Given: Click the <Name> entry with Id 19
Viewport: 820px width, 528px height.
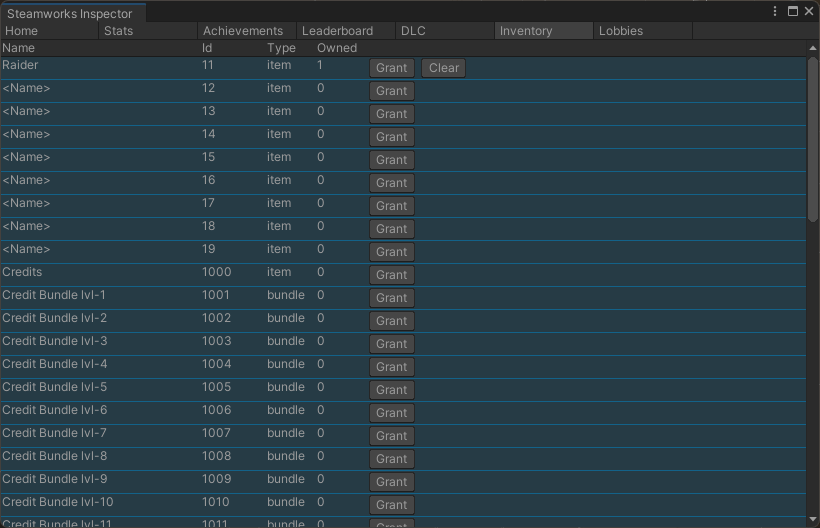Looking at the screenshot, I should click(x=26, y=249).
